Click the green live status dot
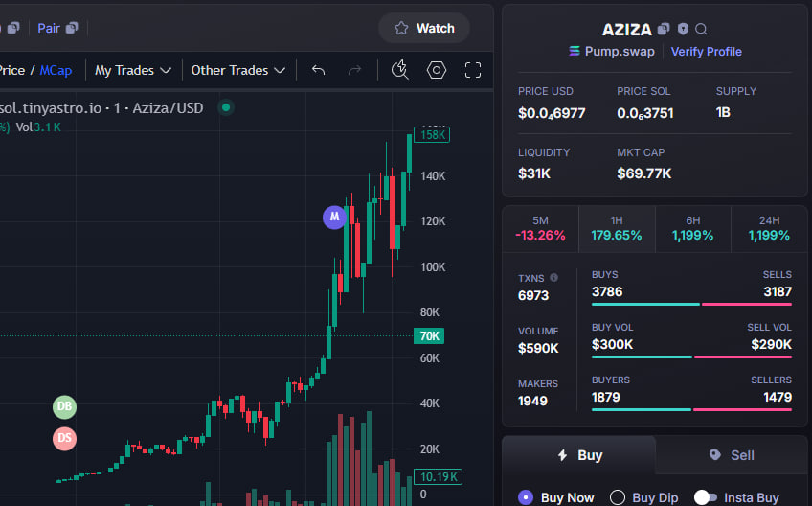The height and width of the screenshot is (506, 812). click(x=226, y=108)
